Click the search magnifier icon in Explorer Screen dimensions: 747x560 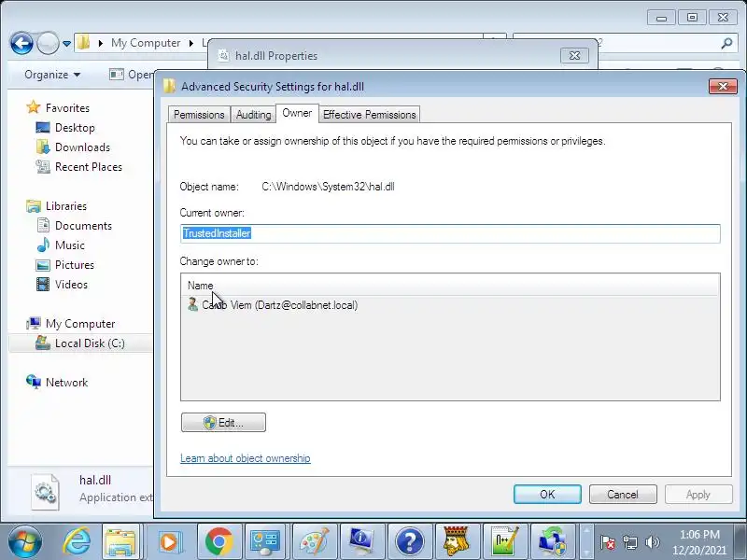(x=726, y=43)
